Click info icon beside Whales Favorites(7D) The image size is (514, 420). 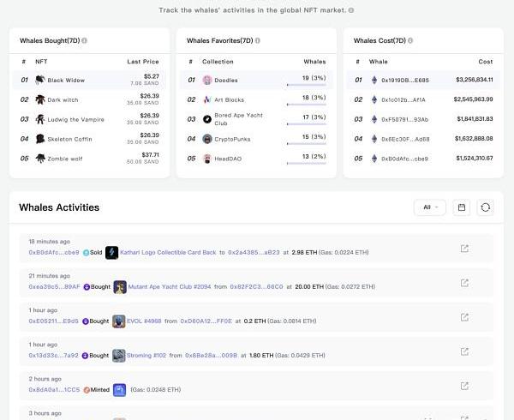[x=257, y=41]
